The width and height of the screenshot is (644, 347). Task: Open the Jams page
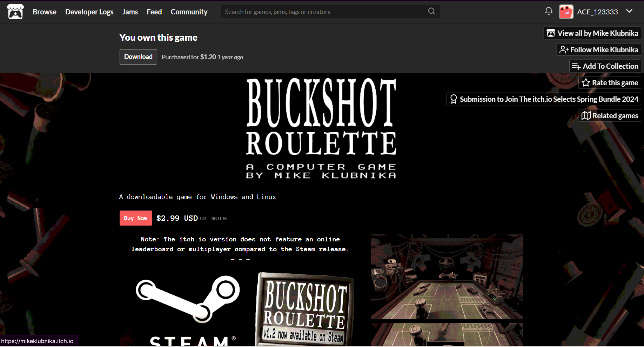coord(130,12)
